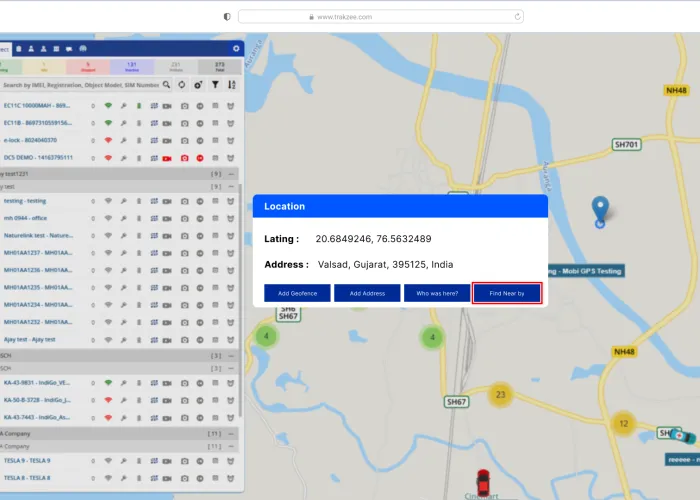Click the IMEI search input field
This screenshot has height=500, width=700.
pyautogui.click(x=80, y=85)
